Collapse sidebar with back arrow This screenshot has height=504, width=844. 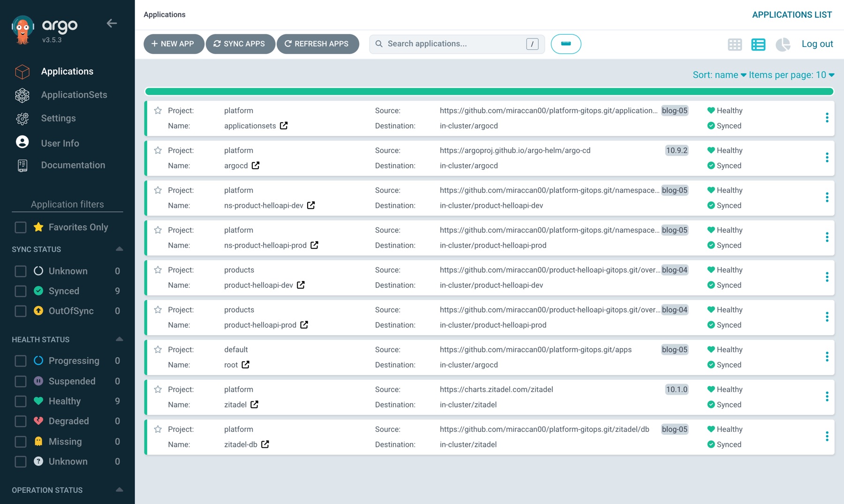[112, 23]
